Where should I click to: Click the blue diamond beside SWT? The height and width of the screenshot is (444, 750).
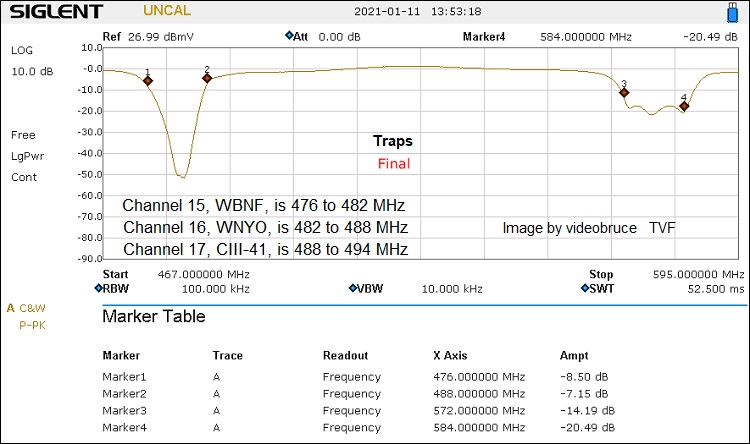pos(584,288)
